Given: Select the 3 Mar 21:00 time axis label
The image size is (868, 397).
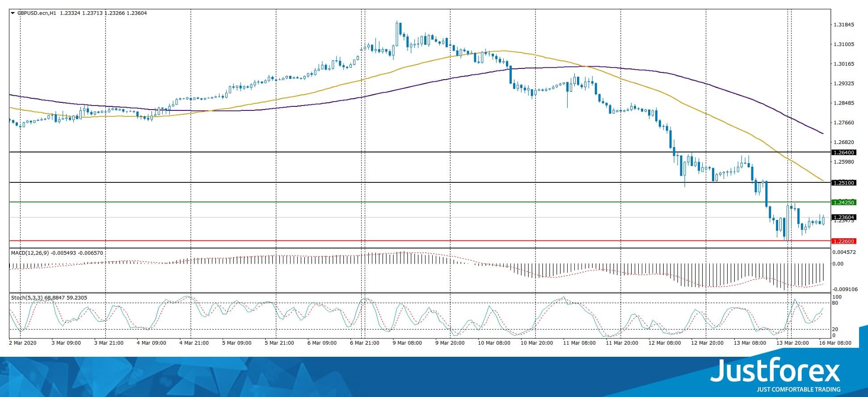Looking at the screenshot, I should click(109, 343).
